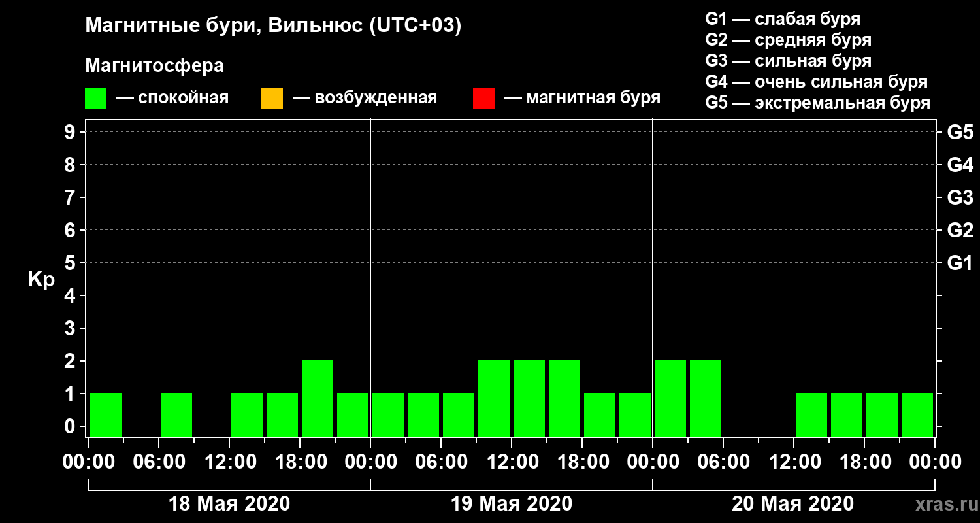Click 'G1 — слабая буря' legend line
The width and height of the screenshot is (980, 523).
pyautogui.click(x=783, y=19)
